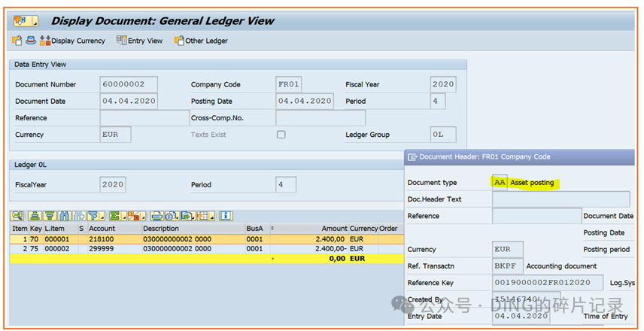This screenshot has height=331, width=644.
Task: Click the Reference field in Document Header popup
Action: point(537,216)
